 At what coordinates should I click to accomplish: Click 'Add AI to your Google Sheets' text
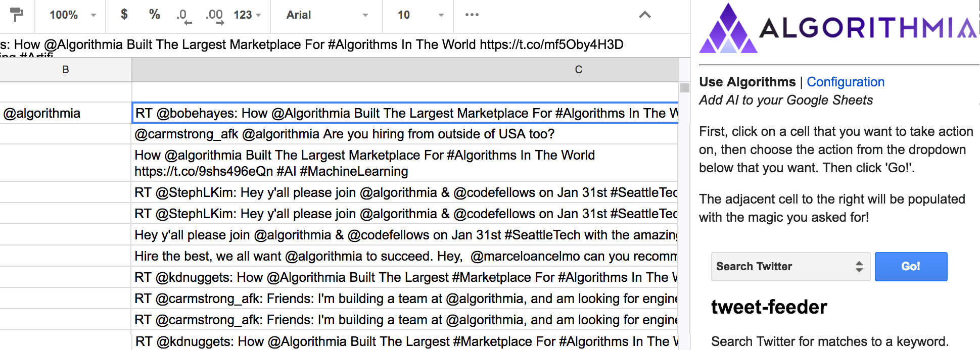[x=786, y=100]
